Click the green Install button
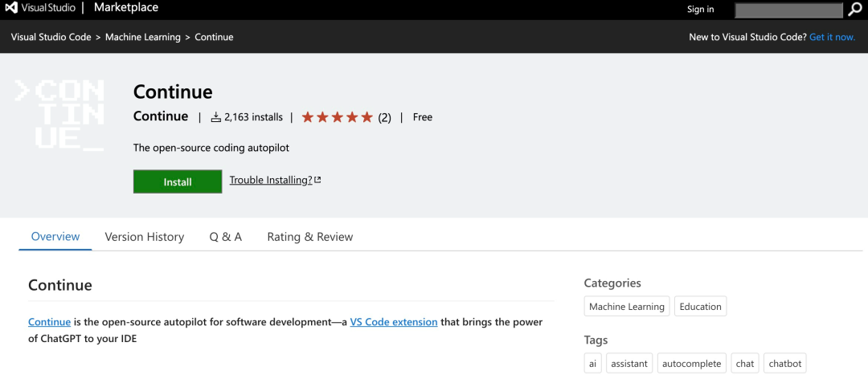This screenshot has height=375, width=868. click(x=178, y=182)
